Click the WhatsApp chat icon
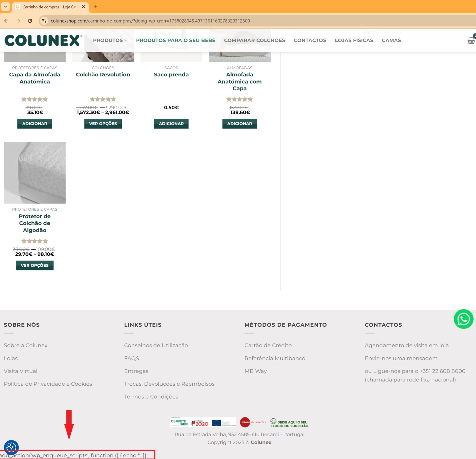 463,319
